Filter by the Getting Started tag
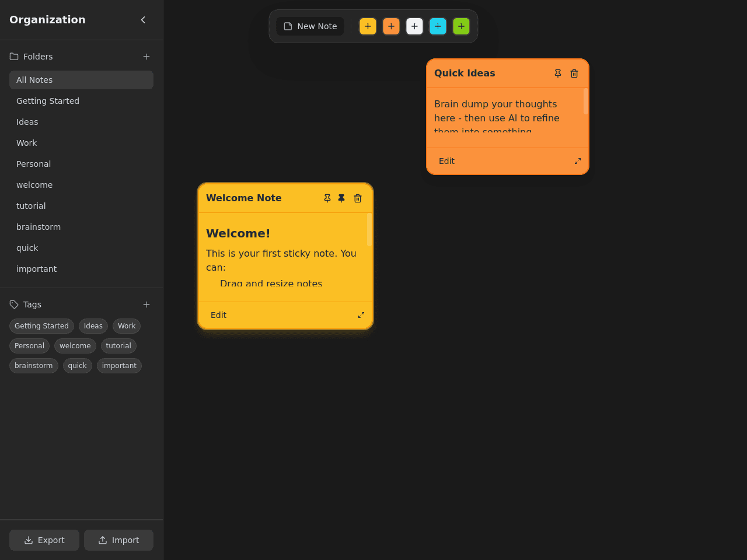 point(41,326)
